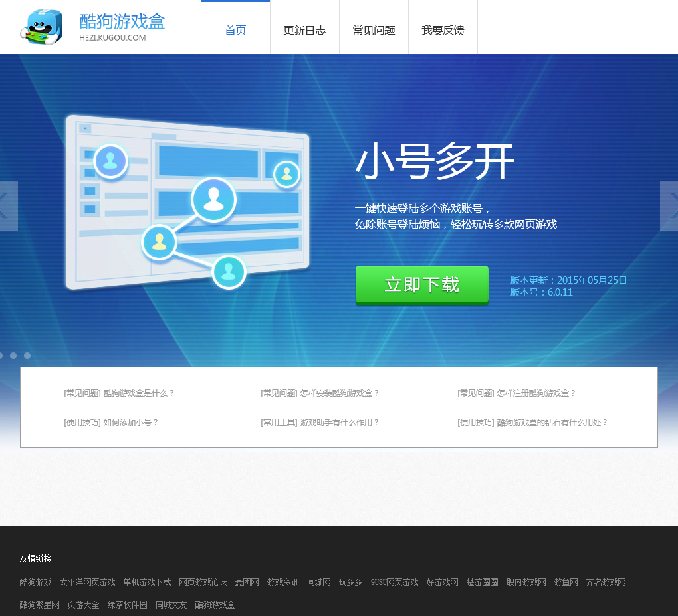This screenshot has height=616, width=678.
Task: Open footer link 楚游圈圈
Action: pos(482,582)
